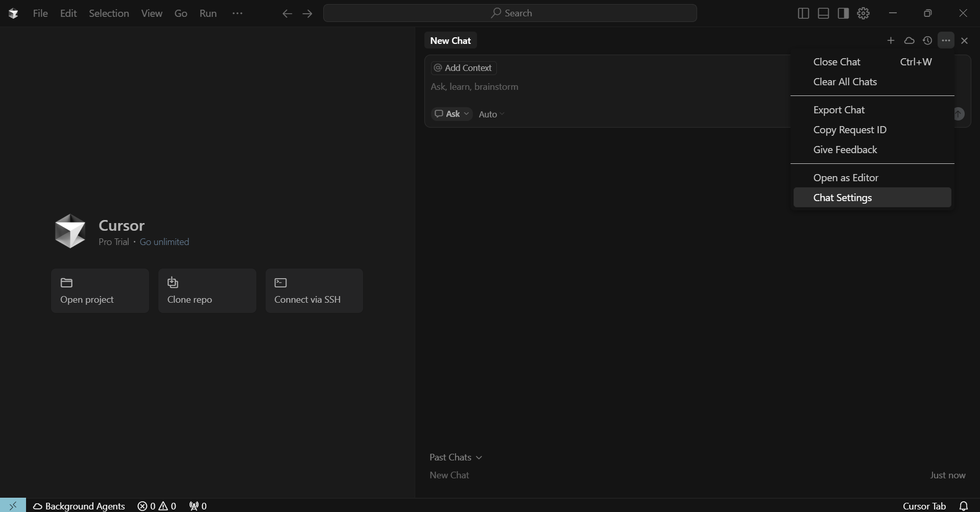The height and width of the screenshot is (512, 980).
Task: Go back with the left arrow
Action: 287,14
